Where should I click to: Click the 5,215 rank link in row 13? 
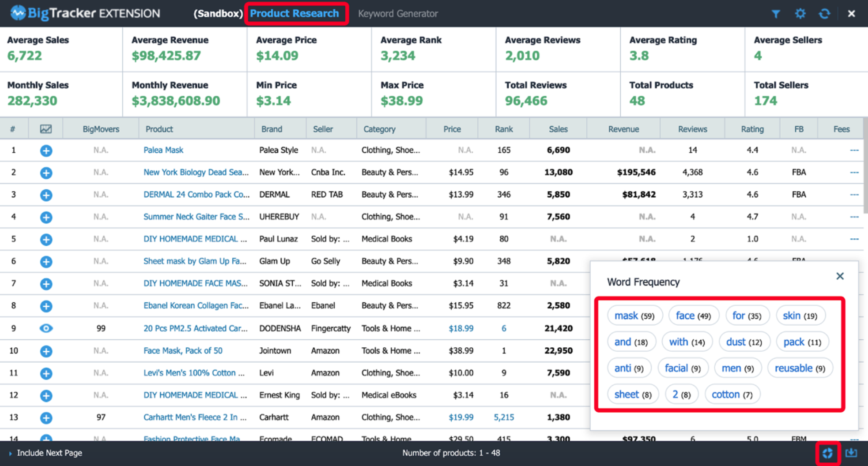503,417
